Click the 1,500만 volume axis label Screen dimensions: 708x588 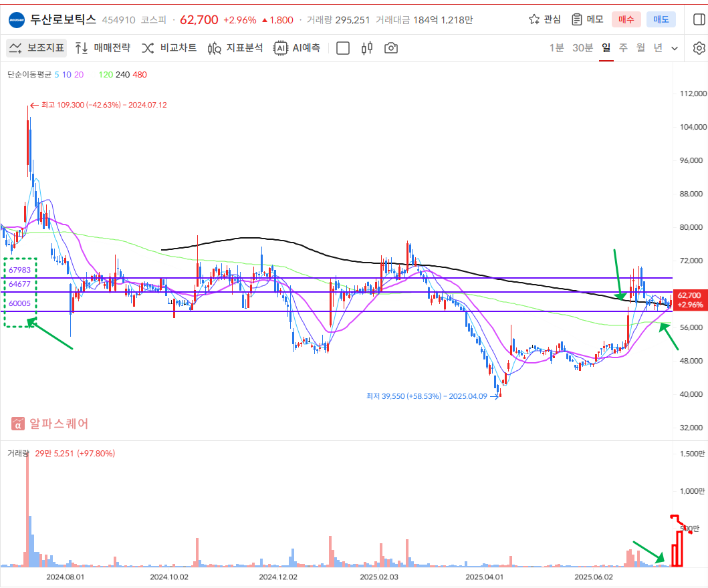(692, 454)
